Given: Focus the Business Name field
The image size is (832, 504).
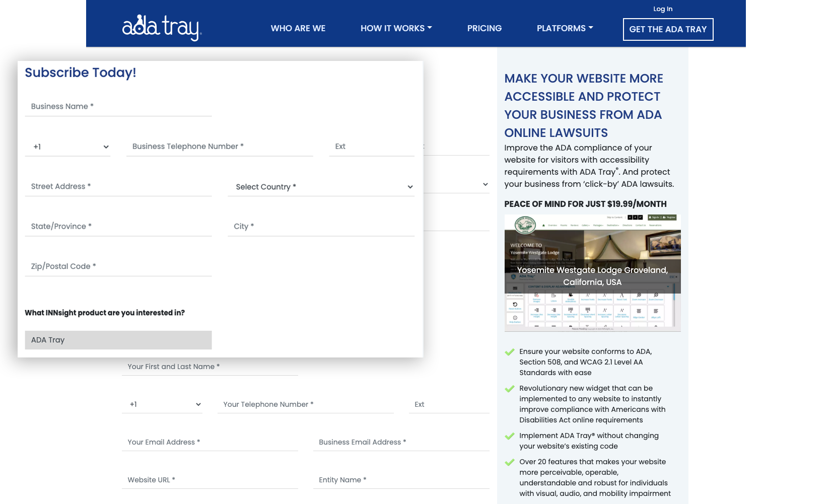Looking at the screenshot, I should 118,106.
